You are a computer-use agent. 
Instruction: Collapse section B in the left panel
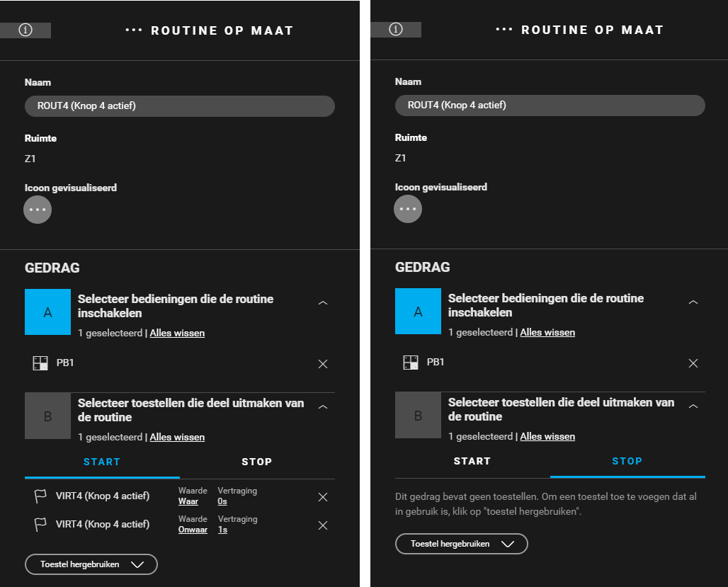point(323,407)
